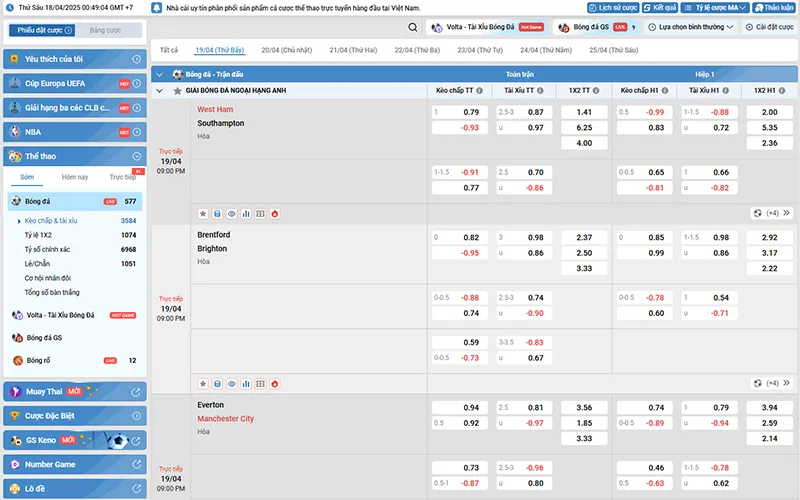Switch to Bảng cược toggle
This screenshot has width=800, height=500.
pos(106,30)
